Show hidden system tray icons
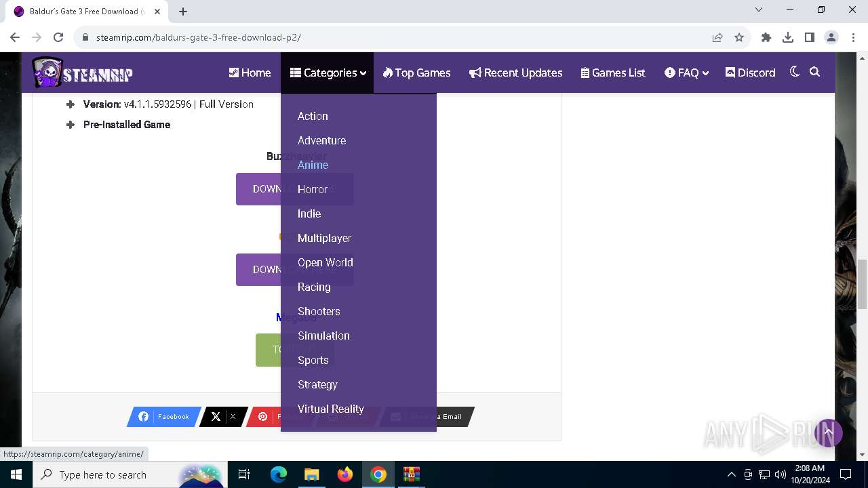This screenshot has height=488, width=868. [x=731, y=474]
